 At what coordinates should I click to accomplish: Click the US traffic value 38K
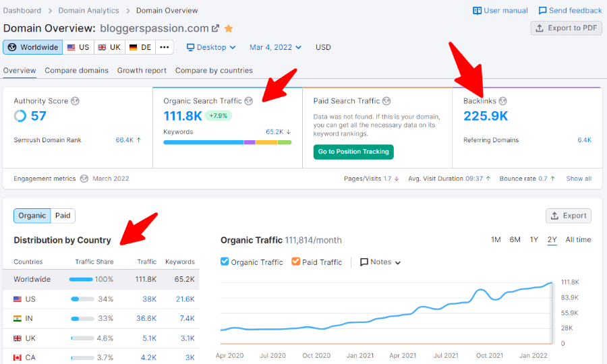[150, 299]
